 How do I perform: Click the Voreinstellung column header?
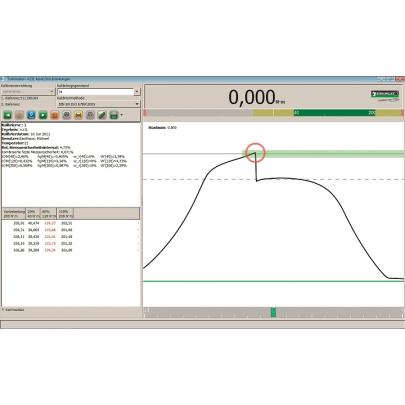[x=14, y=213]
